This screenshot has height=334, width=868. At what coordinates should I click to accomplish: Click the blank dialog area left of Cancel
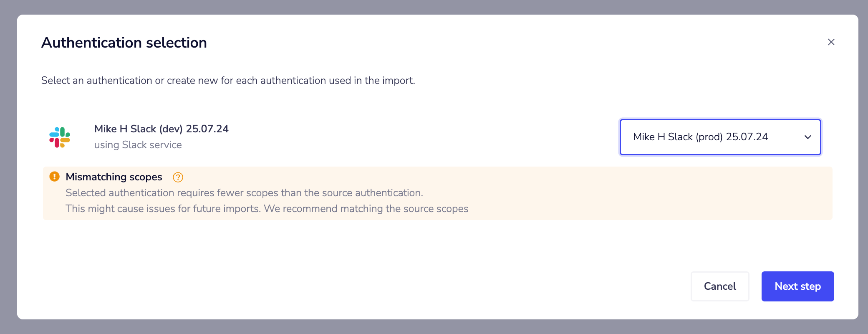coord(417,286)
